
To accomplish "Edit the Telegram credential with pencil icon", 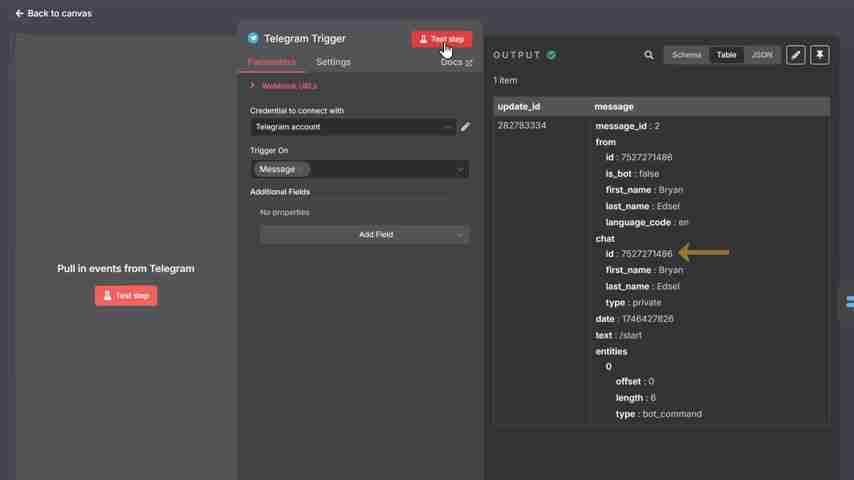I will (465, 127).
